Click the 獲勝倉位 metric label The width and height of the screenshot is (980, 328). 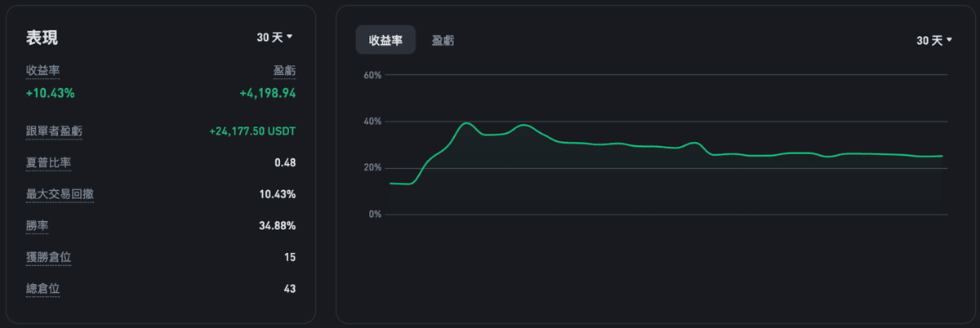pyautogui.click(x=48, y=257)
